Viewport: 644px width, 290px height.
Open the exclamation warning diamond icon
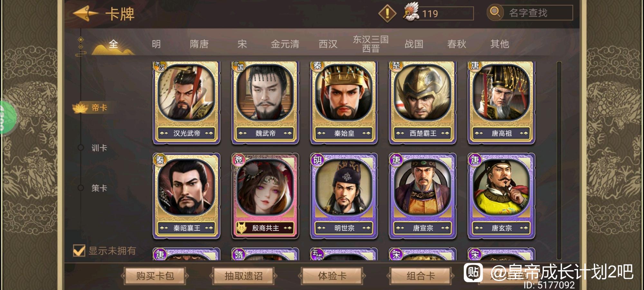387,14
